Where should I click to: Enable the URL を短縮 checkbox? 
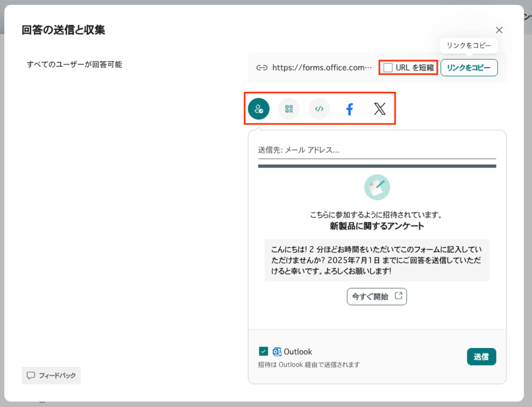[x=388, y=68]
